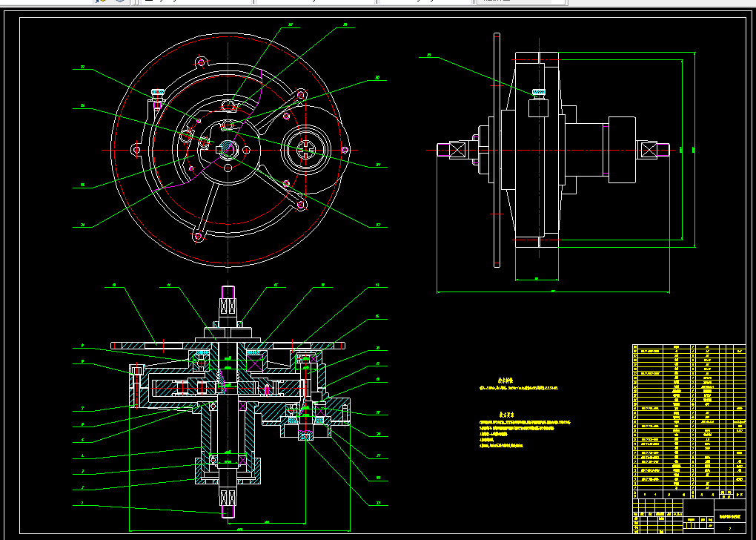Pick the socket head bolt at the section view's left edge

click(x=136, y=386)
